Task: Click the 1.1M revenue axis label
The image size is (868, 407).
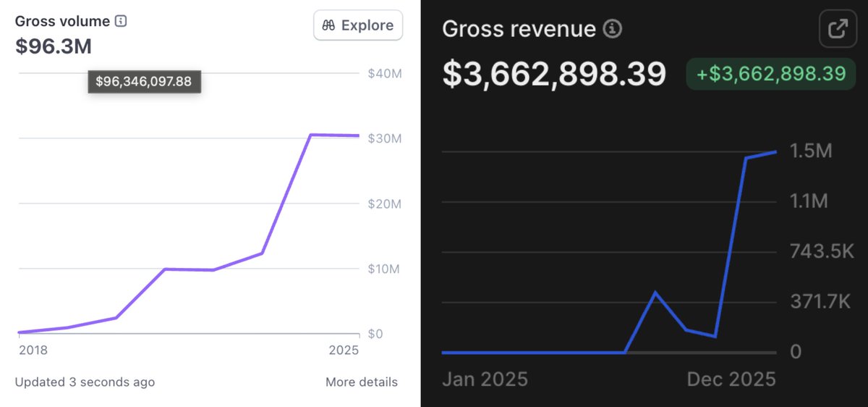Action: [x=809, y=201]
